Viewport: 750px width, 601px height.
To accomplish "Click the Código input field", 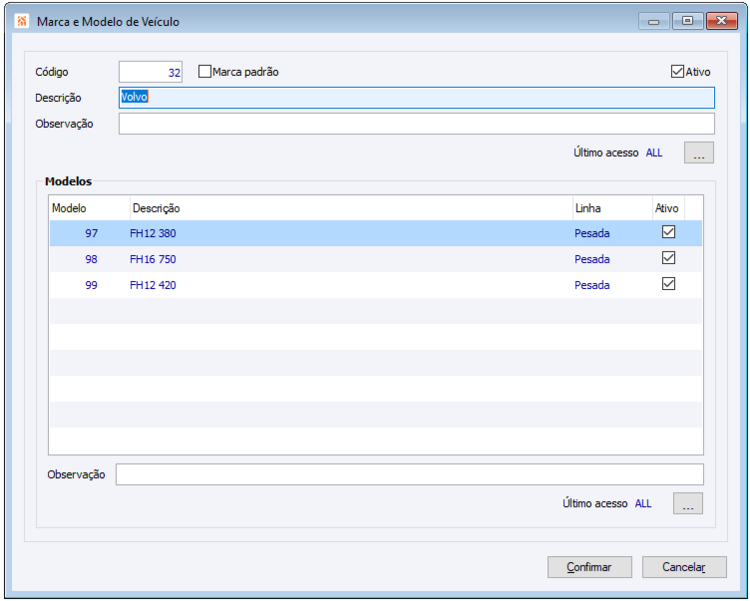I will point(151,72).
